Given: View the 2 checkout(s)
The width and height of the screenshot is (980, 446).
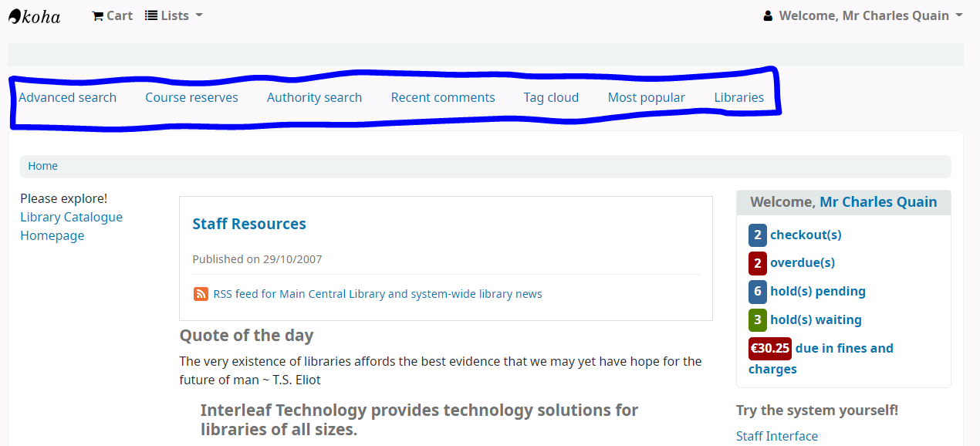Looking at the screenshot, I should click(x=795, y=235).
